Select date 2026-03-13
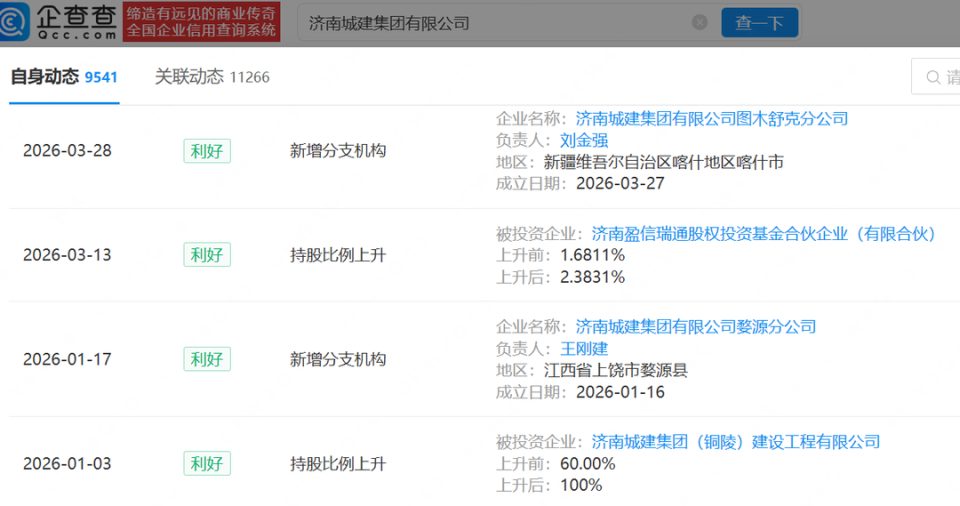This screenshot has height=506, width=960. click(x=67, y=255)
